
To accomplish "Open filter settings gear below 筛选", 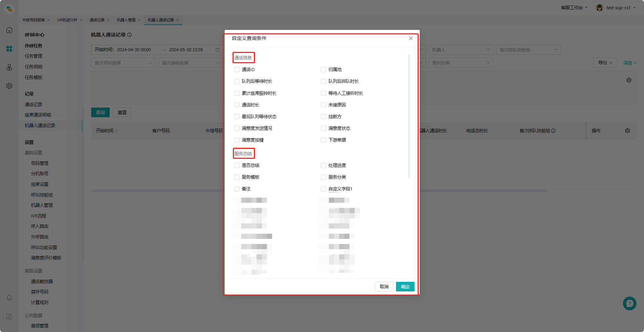I will 629,80.
